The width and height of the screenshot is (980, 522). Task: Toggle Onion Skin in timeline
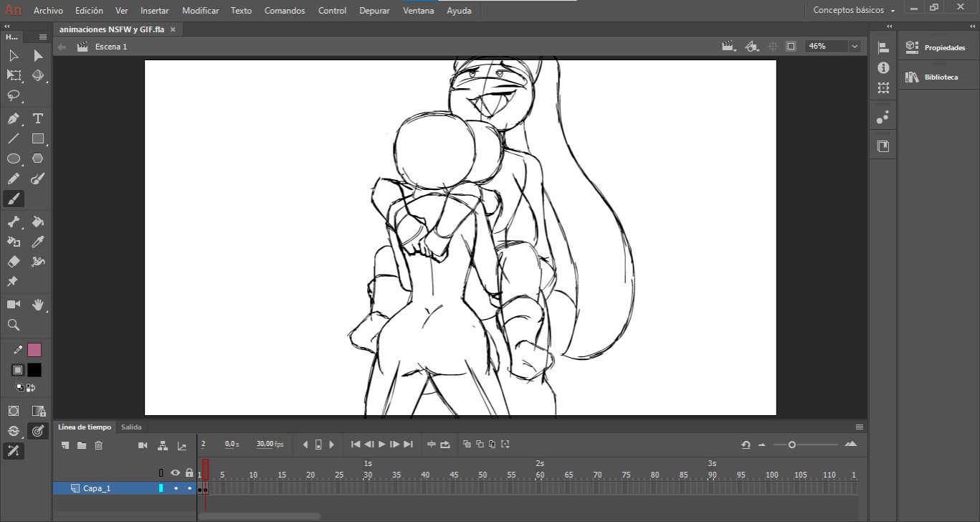click(x=467, y=445)
